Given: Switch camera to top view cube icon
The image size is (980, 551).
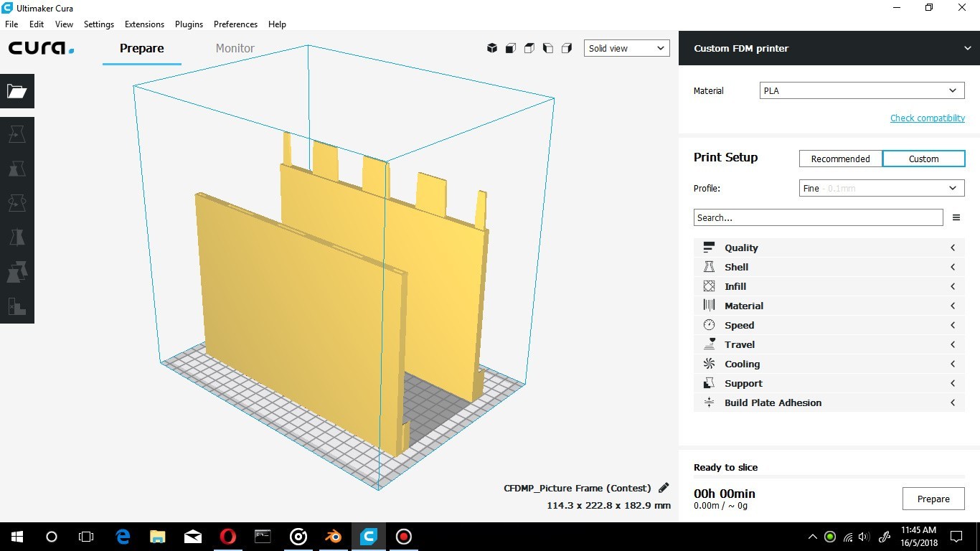Looking at the screenshot, I should pos(529,48).
